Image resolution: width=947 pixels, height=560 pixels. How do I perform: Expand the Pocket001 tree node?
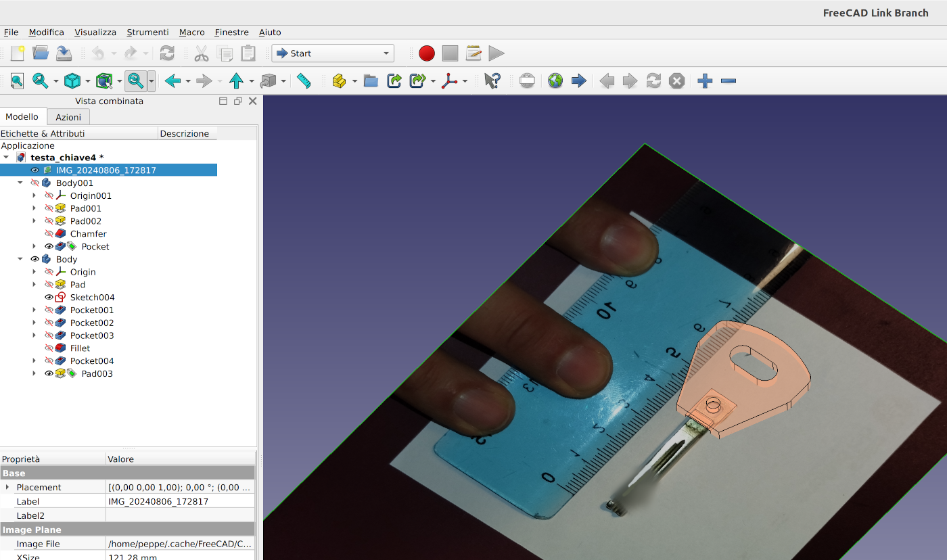point(34,310)
